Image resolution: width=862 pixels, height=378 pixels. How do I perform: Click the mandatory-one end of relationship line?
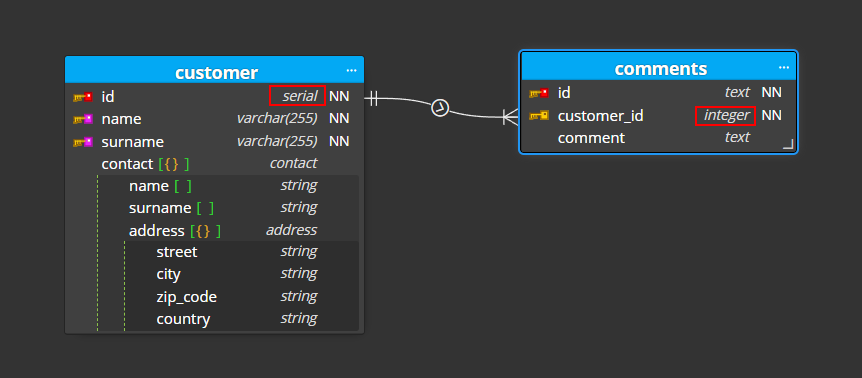373,99
